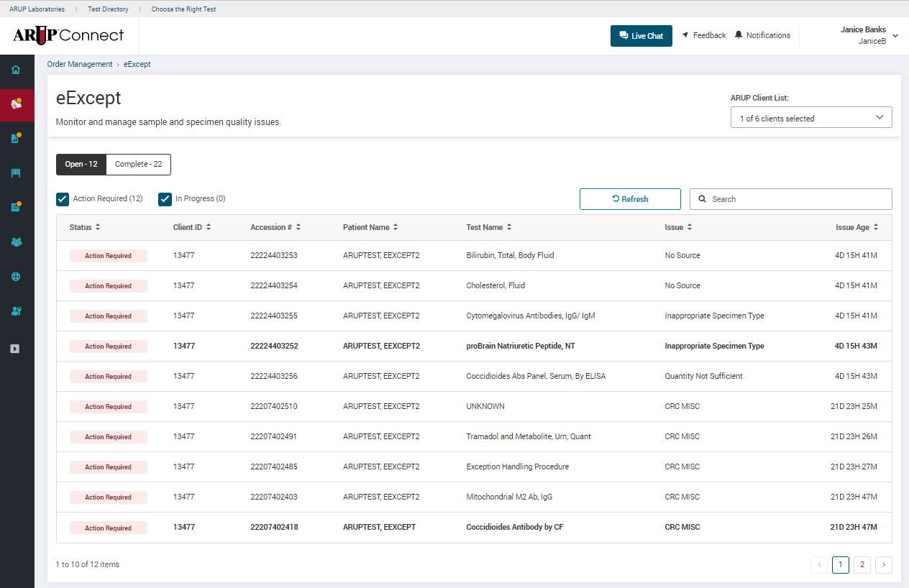Screen dimensions: 909x588
Task: Sort by Patient Name column arrows
Action: [396, 227]
